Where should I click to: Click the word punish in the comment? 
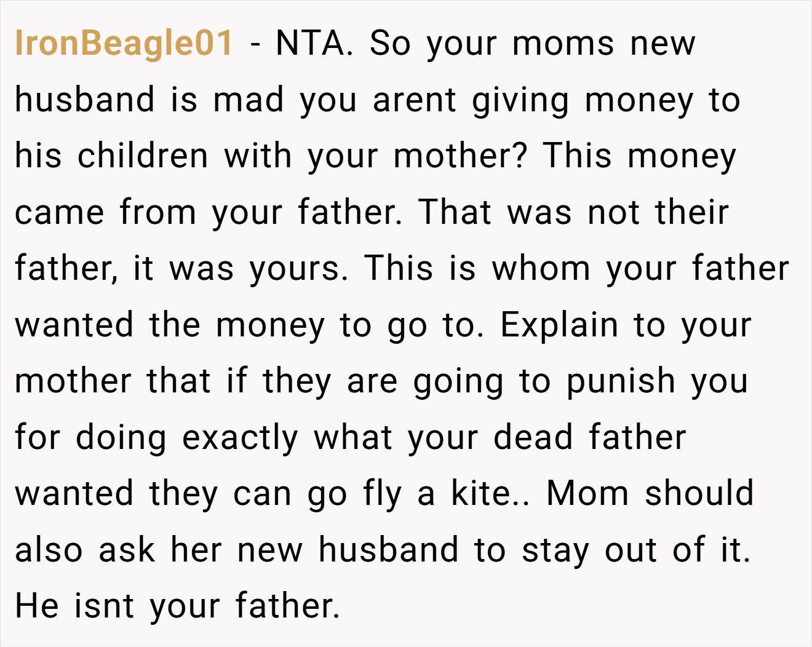(x=621, y=382)
